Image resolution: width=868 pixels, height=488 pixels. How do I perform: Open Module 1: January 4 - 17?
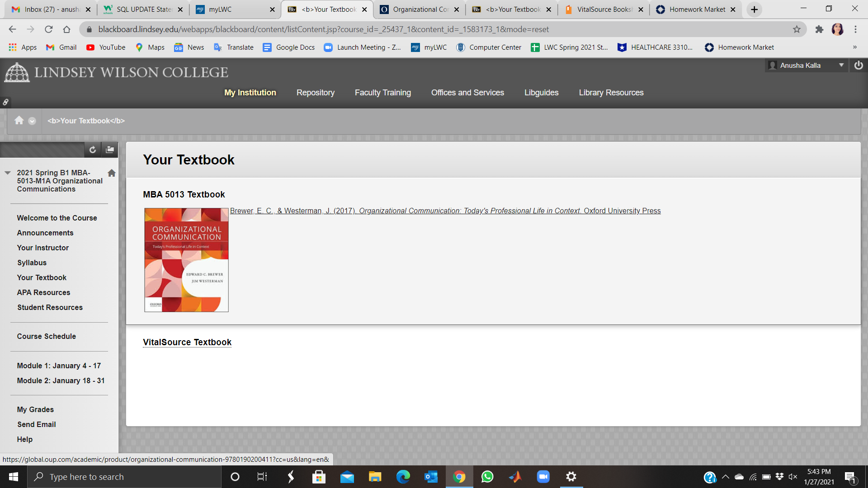(59, 366)
